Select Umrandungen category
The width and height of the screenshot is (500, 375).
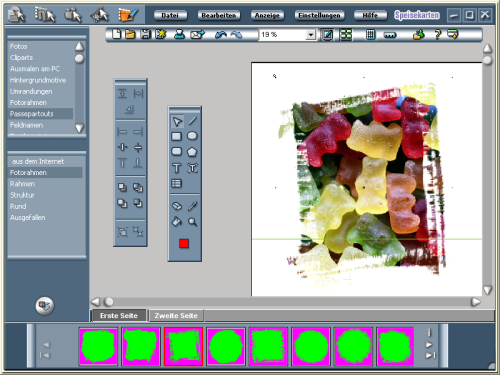coord(31,91)
